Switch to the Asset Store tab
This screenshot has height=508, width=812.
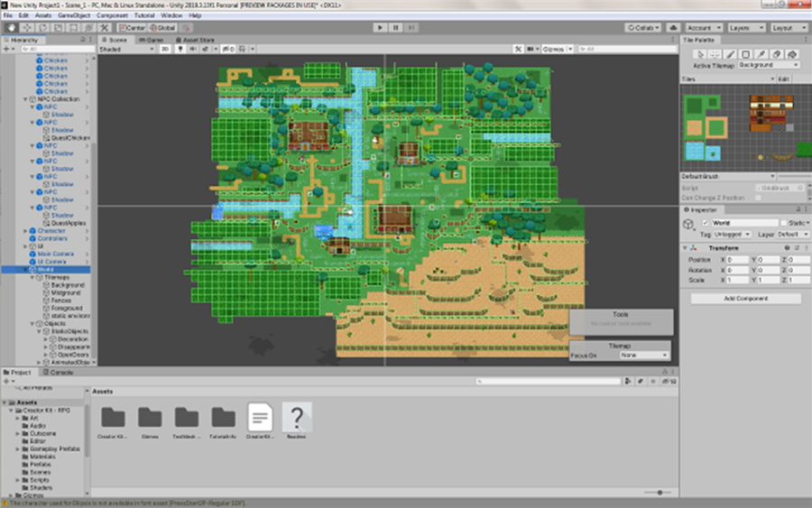pyautogui.click(x=195, y=40)
